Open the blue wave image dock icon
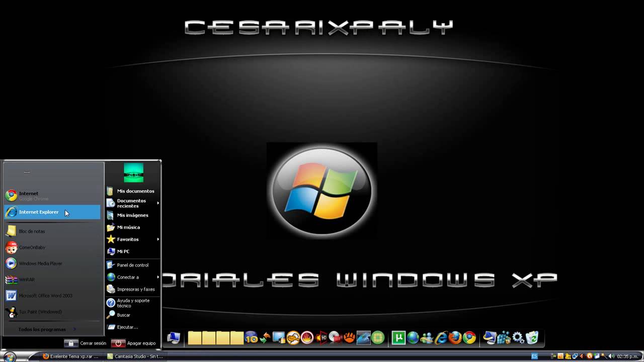This screenshot has width=644, height=362. [x=363, y=338]
